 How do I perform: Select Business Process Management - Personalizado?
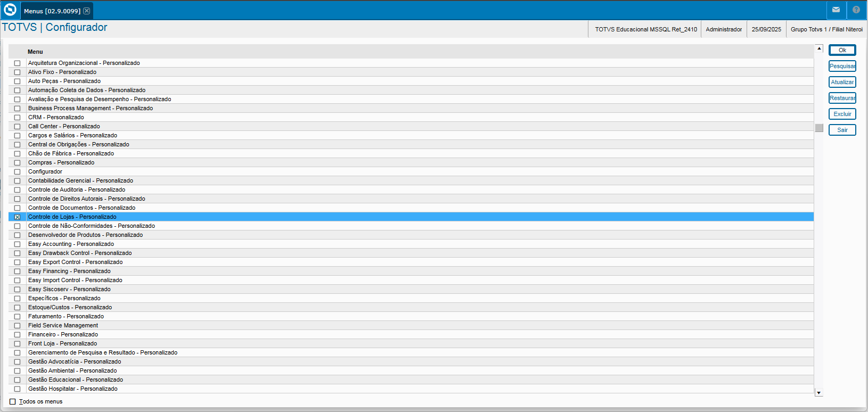click(411, 108)
